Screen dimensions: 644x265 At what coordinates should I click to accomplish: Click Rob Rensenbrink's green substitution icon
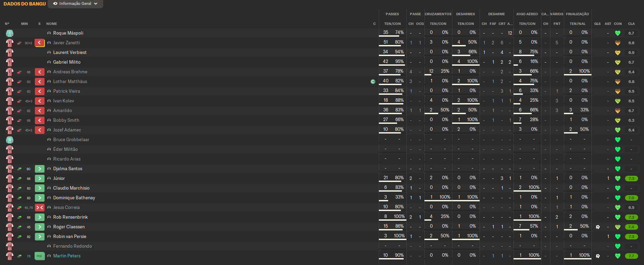[x=40, y=217]
